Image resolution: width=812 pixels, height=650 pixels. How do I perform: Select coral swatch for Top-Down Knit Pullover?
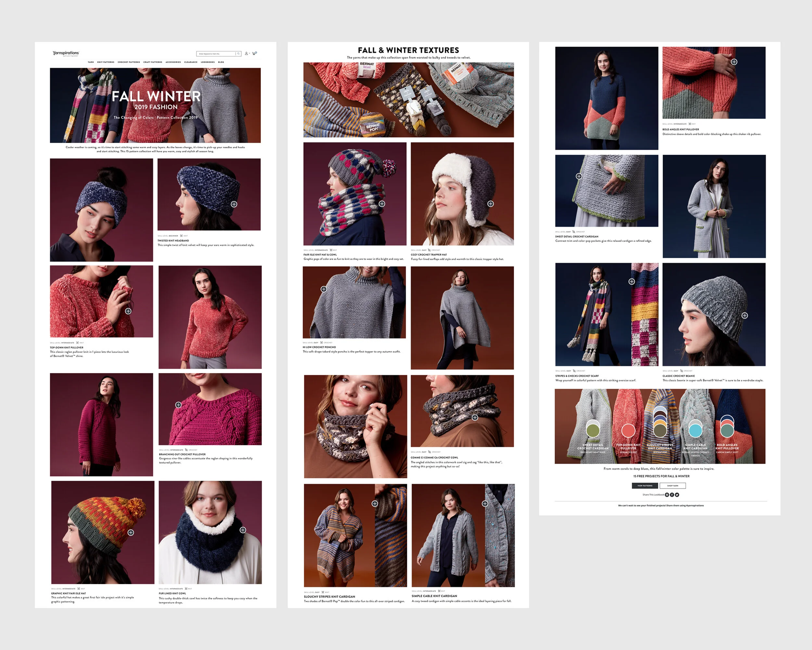628,430
